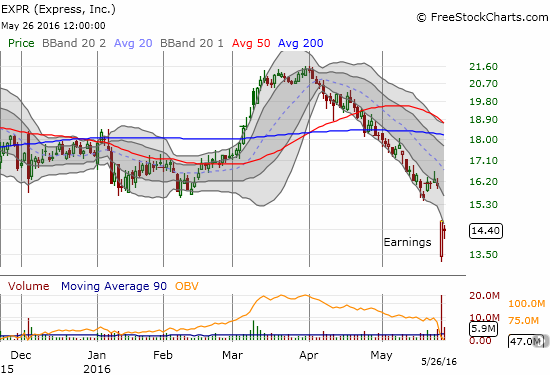Click the 18.00 price axis label

pyautogui.click(x=483, y=140)
